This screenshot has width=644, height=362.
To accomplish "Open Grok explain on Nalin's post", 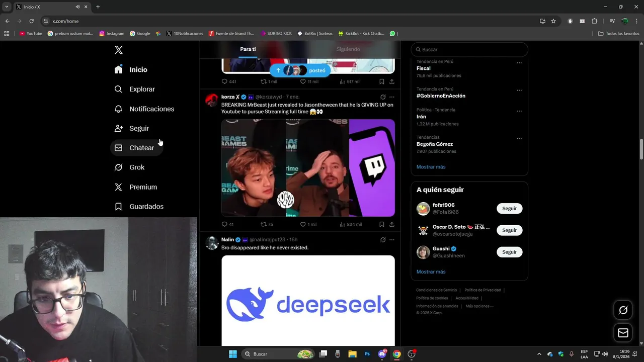I will pos(383,240).
